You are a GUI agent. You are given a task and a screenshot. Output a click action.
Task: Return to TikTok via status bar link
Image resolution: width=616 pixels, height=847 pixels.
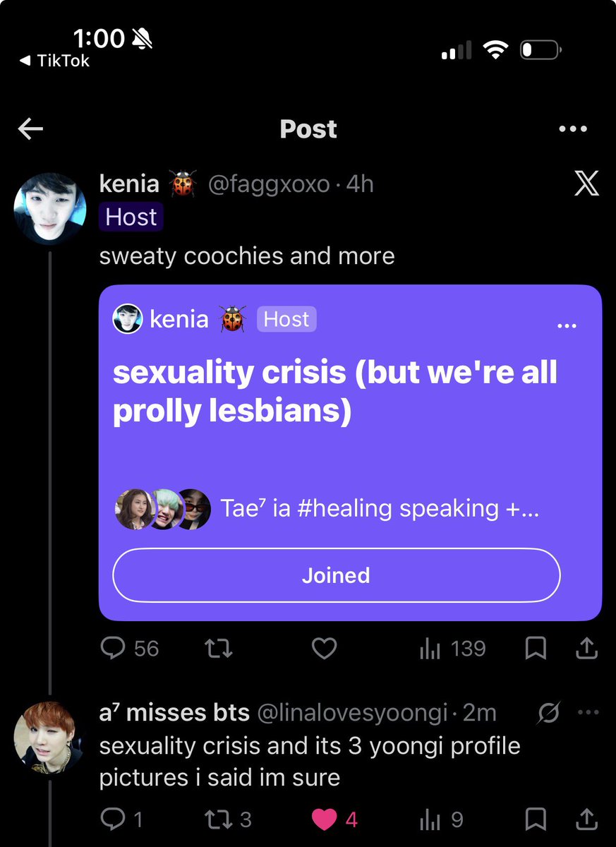pos(55,61)
